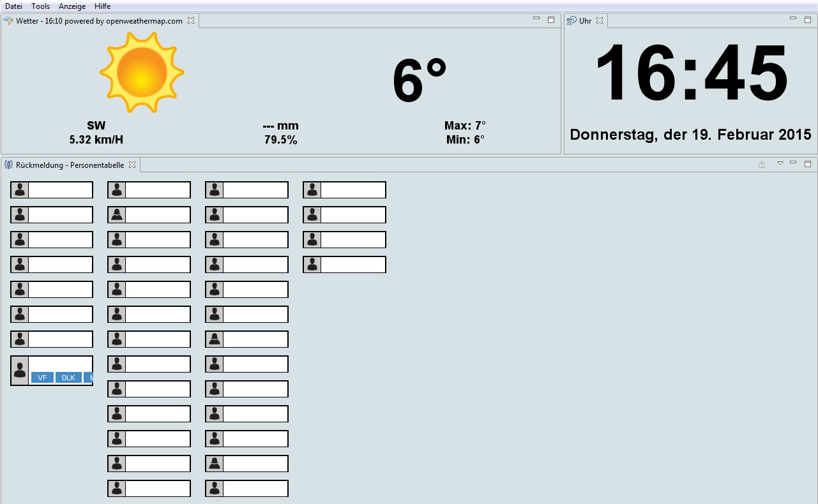
Task: Maximize the Wetter panel
Action: pos(551,20)
